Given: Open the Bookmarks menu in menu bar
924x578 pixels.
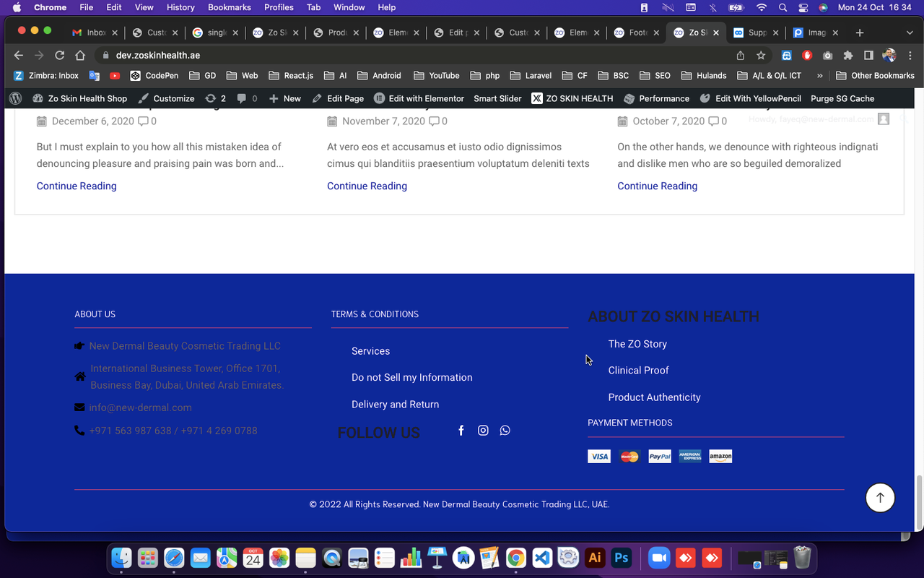Looking at the screenshot, I should tap(230, 7).
